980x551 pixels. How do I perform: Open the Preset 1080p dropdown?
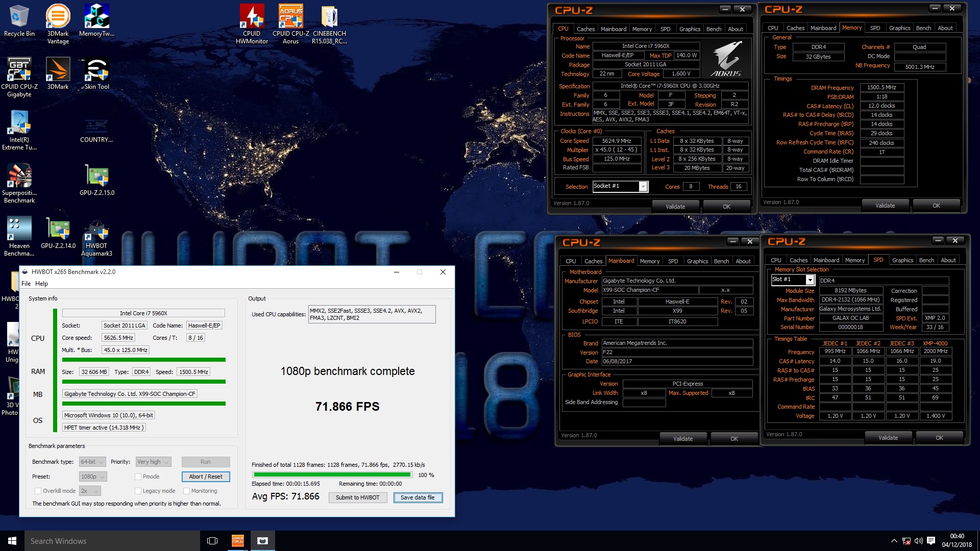click(x=93, y=477)
